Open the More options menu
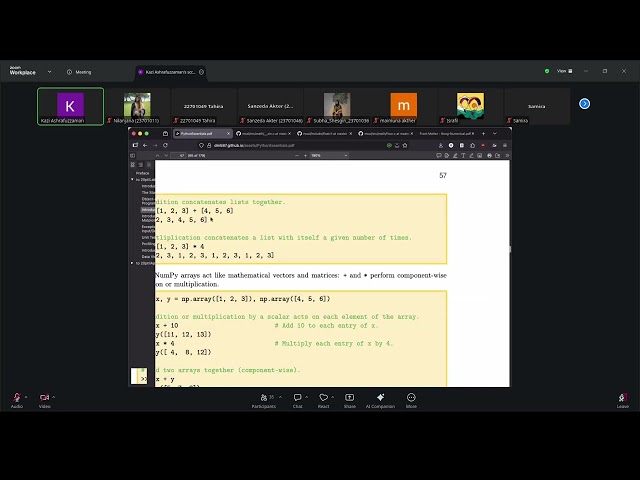640x480 pixels. pyautogui.click(x=411, y=398)
